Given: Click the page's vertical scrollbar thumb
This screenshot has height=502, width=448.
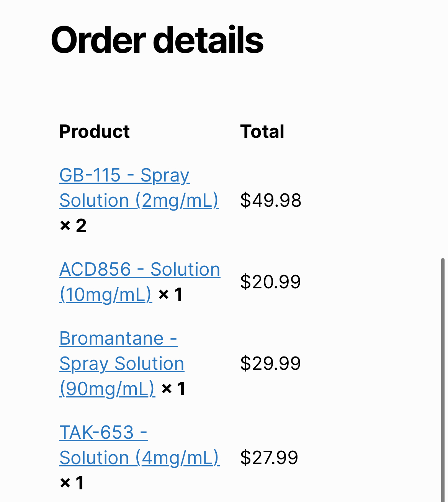Looking at the screenshot, I should pyautogui.click(x=443, y=379).
